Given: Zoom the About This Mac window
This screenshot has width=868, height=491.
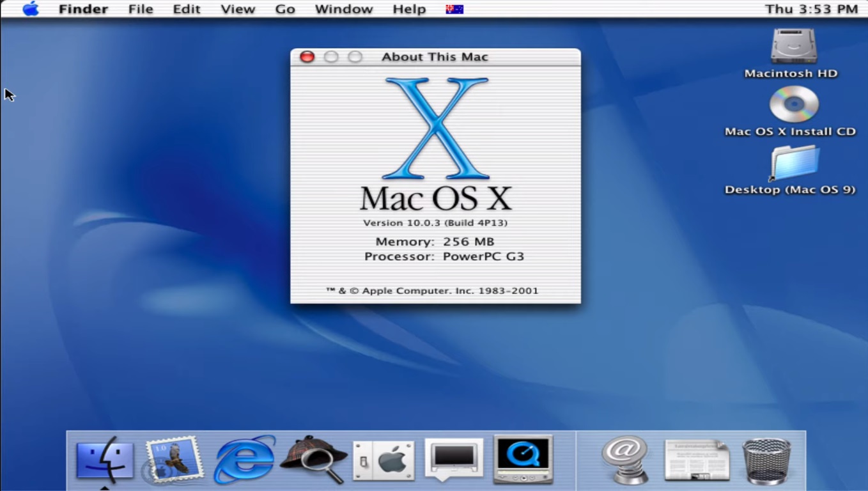Looking at the screenshot, I should 355,57.
